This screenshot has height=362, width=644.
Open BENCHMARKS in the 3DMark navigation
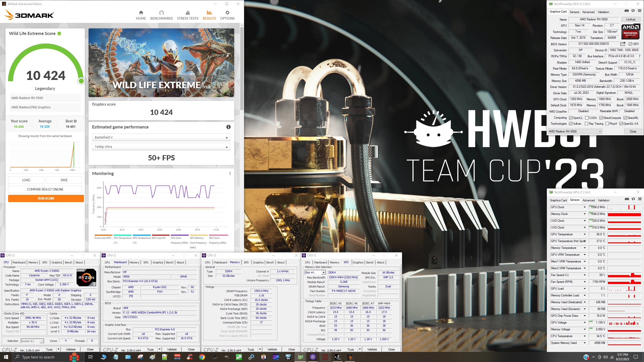(162, 15)
